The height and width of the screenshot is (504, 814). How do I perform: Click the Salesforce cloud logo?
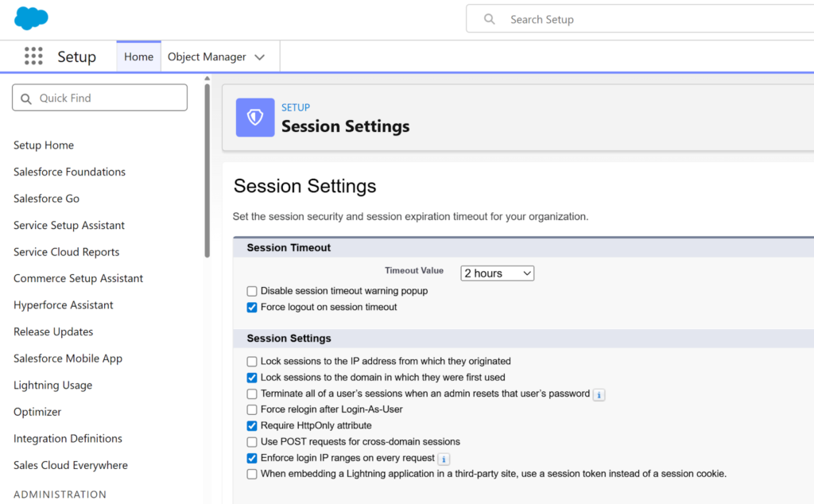tap(31, 17)
